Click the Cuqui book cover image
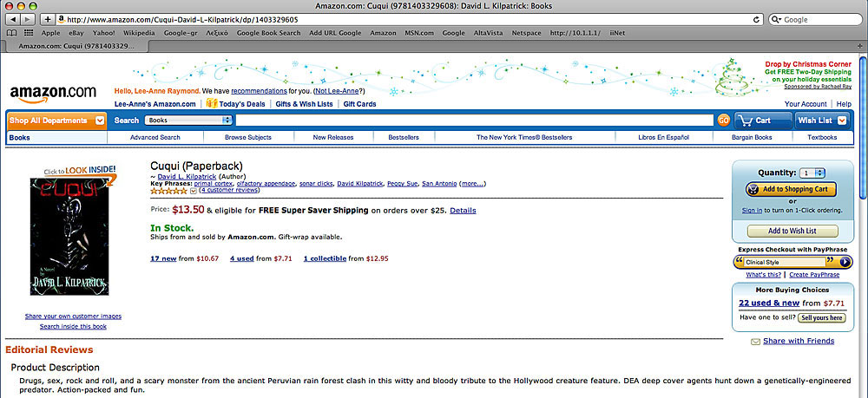 click(69, 237)
